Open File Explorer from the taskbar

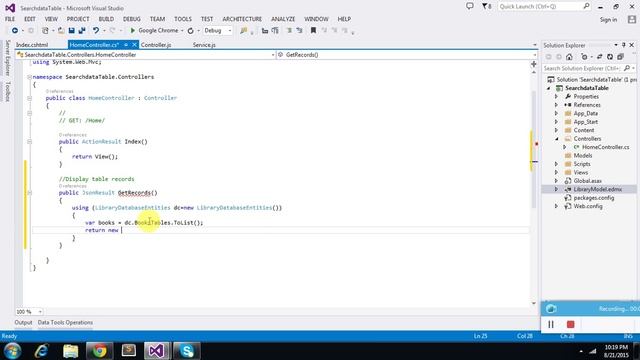coord(70,351)
